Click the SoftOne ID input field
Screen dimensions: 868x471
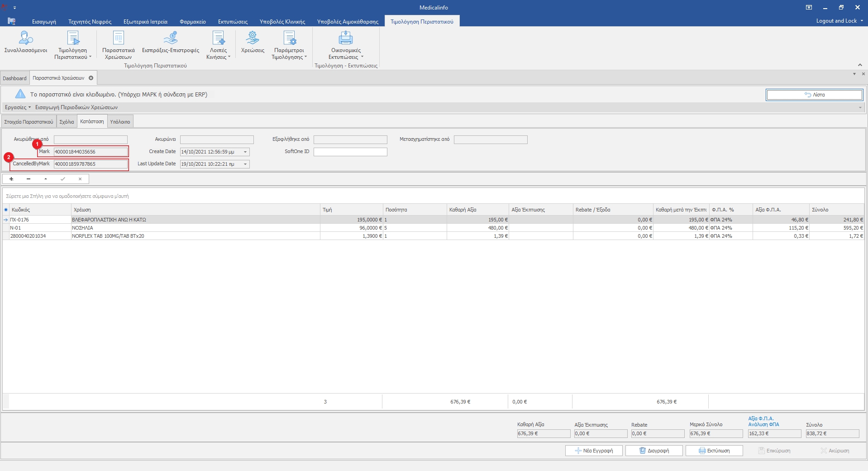pos(350,152)
